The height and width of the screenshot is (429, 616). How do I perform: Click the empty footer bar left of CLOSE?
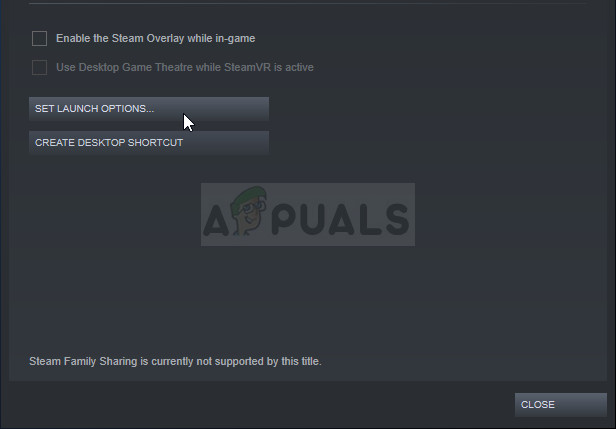(x=259, y=405)
